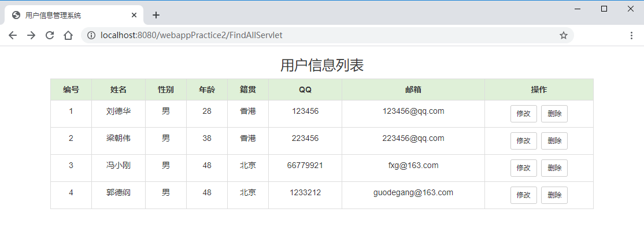Click the QQ number 223456
Viewport: 644px width, 242px height.
pyautogui.click(x=305, y=138)
